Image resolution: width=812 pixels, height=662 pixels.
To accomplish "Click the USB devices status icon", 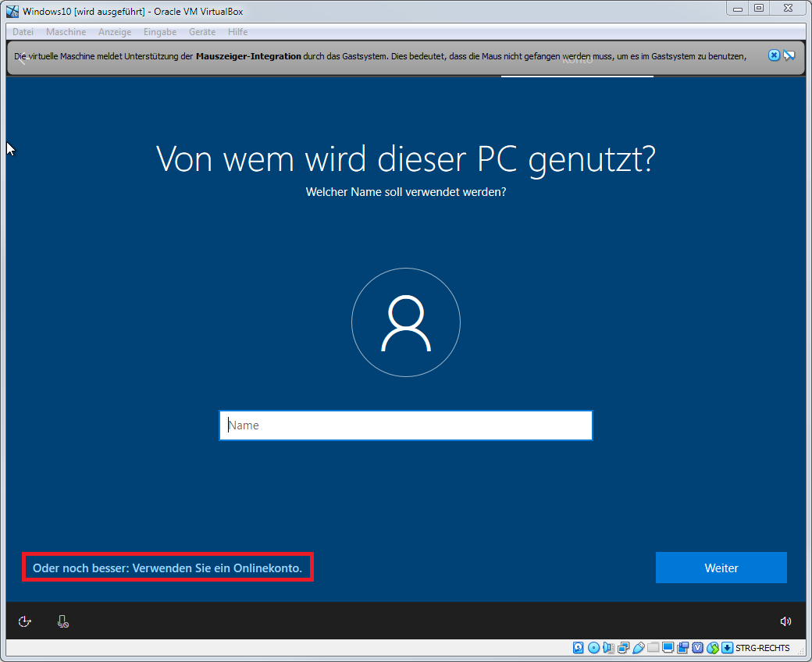I will 637,648.
